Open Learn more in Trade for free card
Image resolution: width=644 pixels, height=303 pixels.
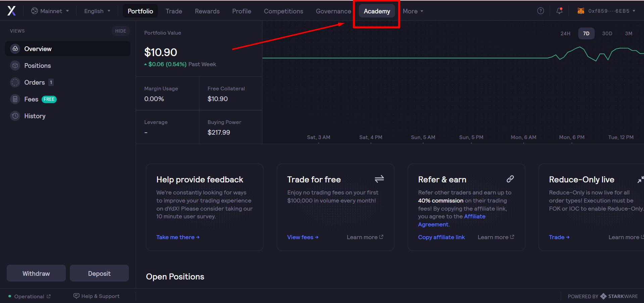(365, 237)
